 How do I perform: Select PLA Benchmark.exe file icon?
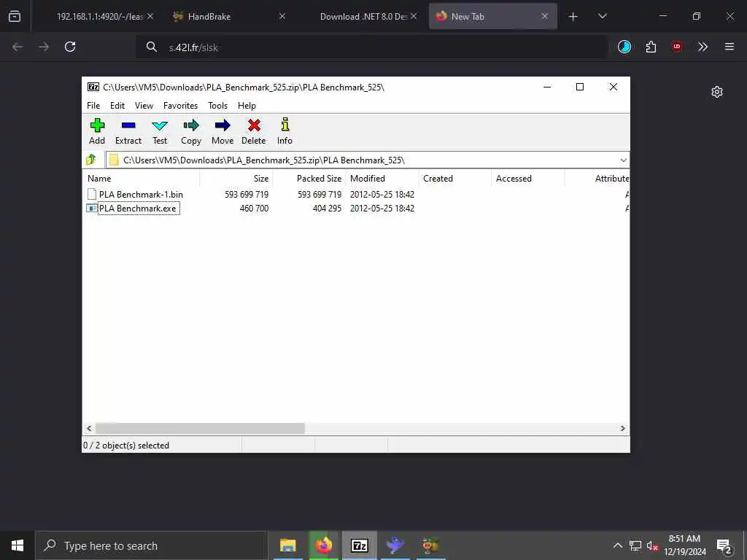click(x=91, y=208)
